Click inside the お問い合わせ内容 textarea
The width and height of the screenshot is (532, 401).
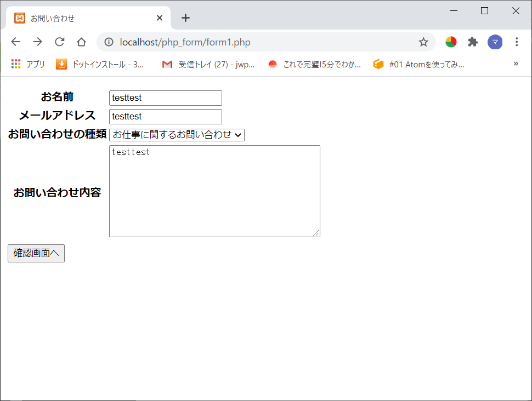click(214, 191)
